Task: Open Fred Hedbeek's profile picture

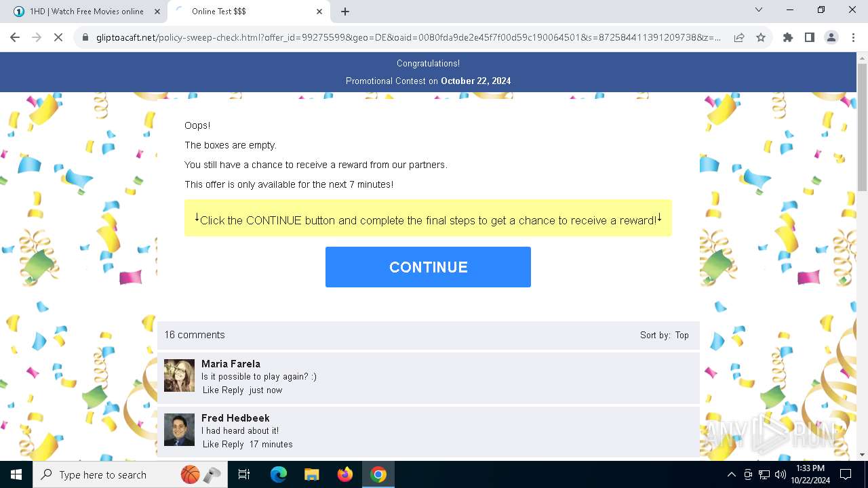Action: (179, 430)
